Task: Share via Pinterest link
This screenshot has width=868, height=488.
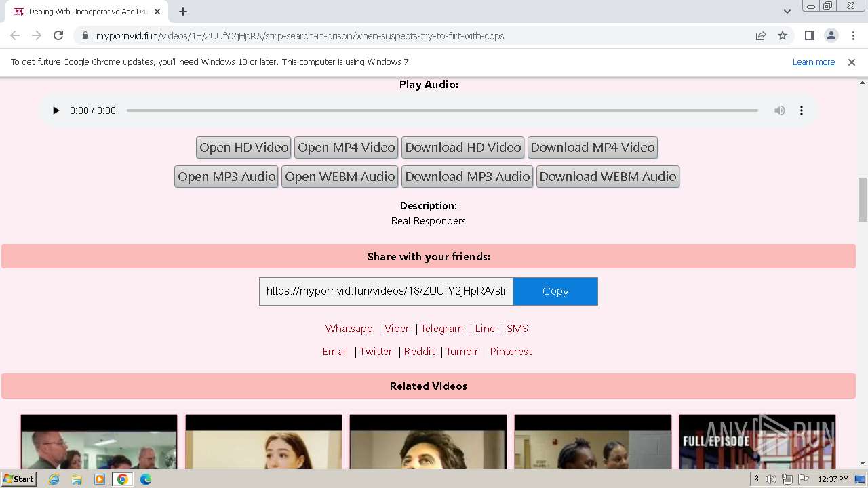Action: tap(511, 352)
